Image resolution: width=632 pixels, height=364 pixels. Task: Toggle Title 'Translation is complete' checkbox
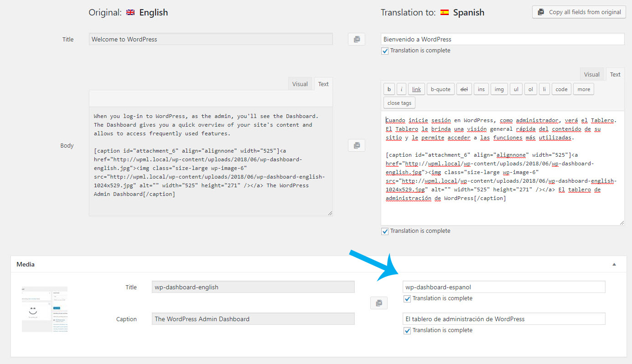385,51
